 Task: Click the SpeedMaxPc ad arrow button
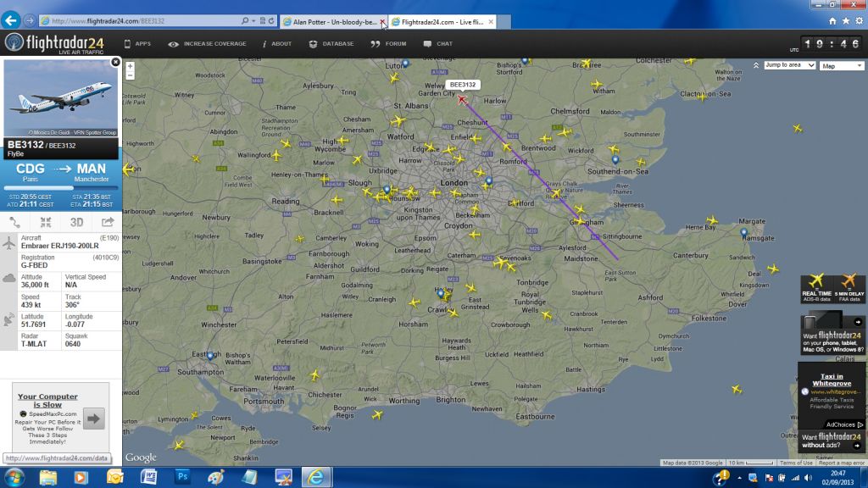(x=93, y=419)
